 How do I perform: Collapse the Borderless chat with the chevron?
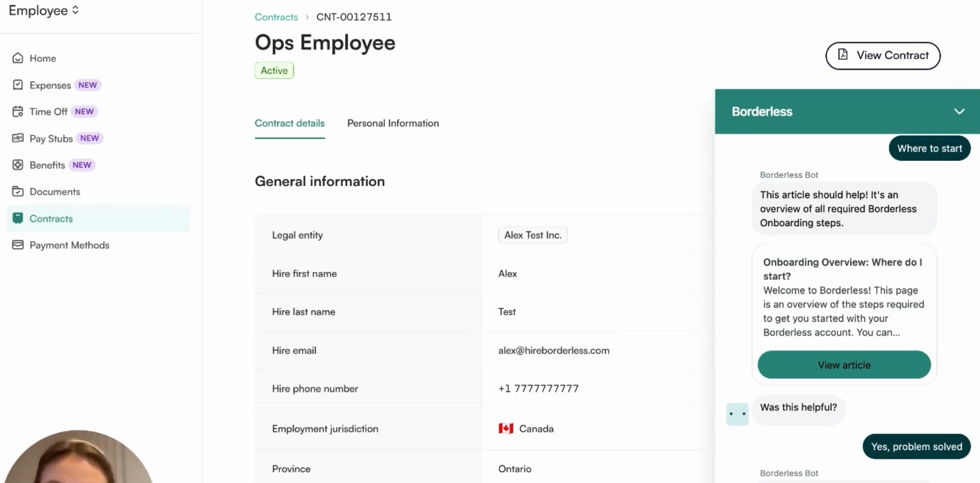click(x=960, y=111)
